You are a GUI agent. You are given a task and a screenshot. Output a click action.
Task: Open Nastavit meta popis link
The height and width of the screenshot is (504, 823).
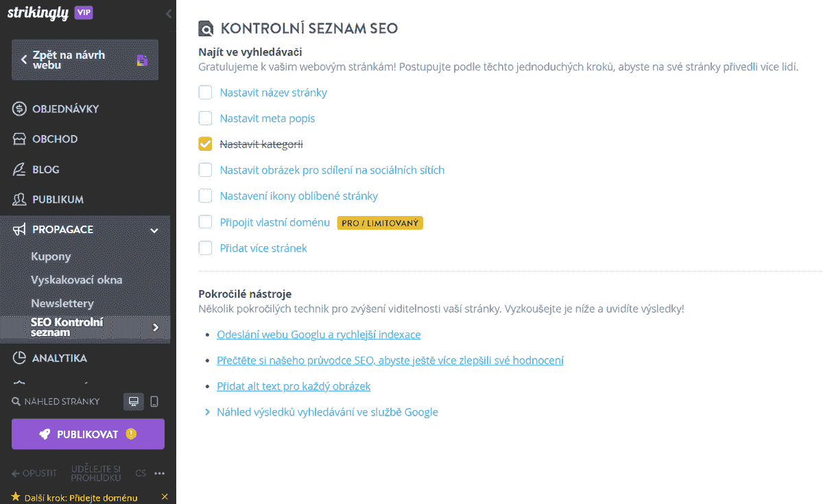point(267,119)
